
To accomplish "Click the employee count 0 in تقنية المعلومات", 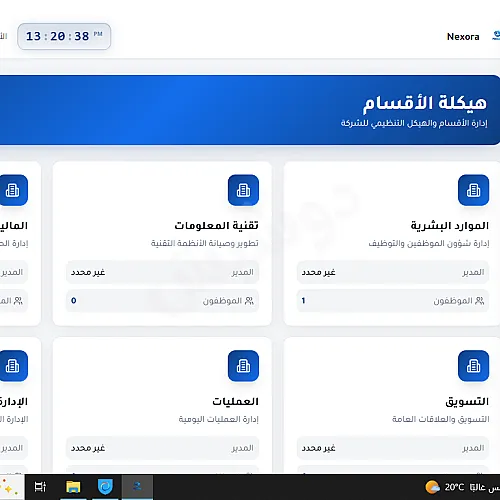I will pos(74,301).
